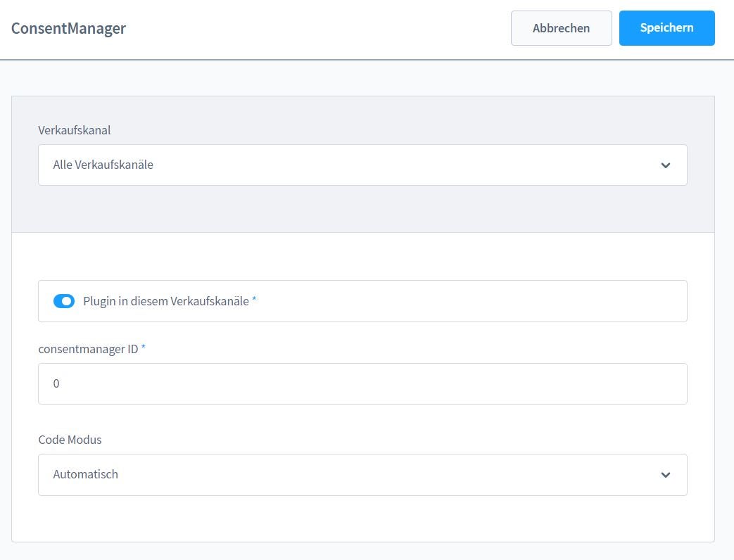
Task: Open the Verkaufskanal dropdown chevron arrow
Action: [x=666, y=165]
